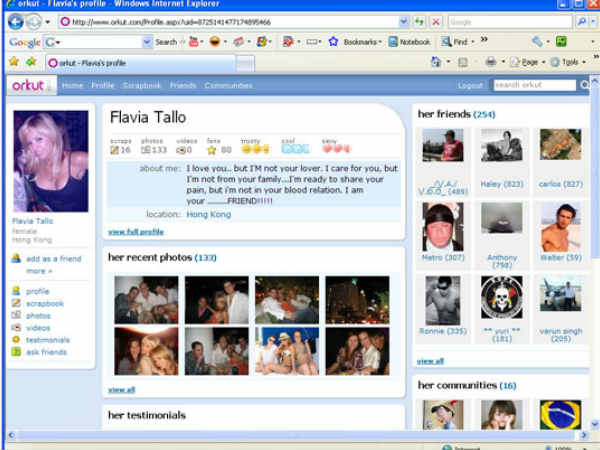This screenshot has width=600, height=450.
Task: Refresh the page with the reload icon
Action: click(x=419, y=21)
